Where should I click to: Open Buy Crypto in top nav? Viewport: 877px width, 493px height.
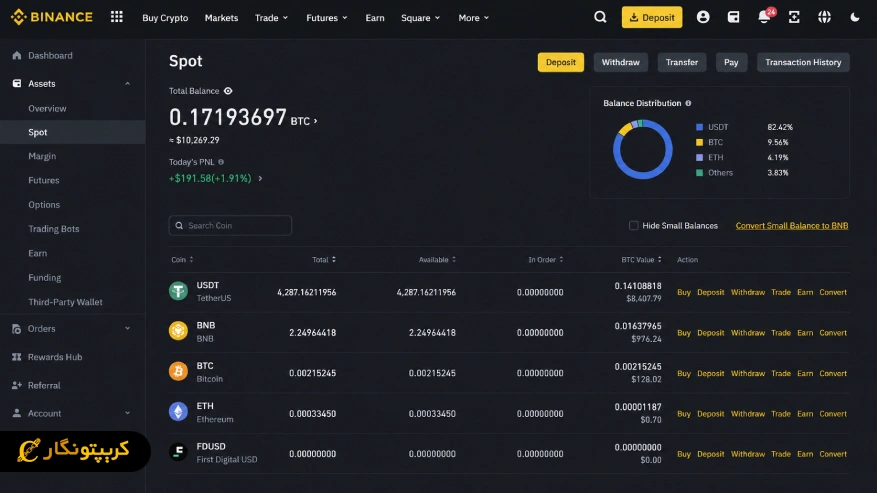(165, 18)
